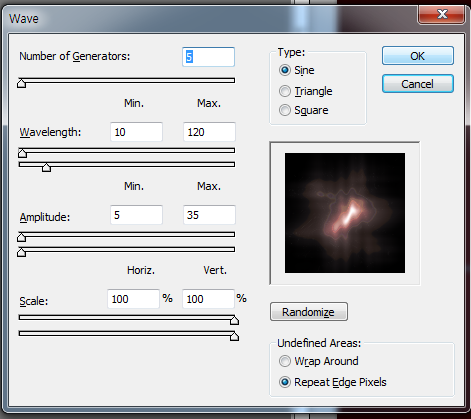The image size is (471, 419).
Task: Click the Scale label
Action: coord(34,301)
